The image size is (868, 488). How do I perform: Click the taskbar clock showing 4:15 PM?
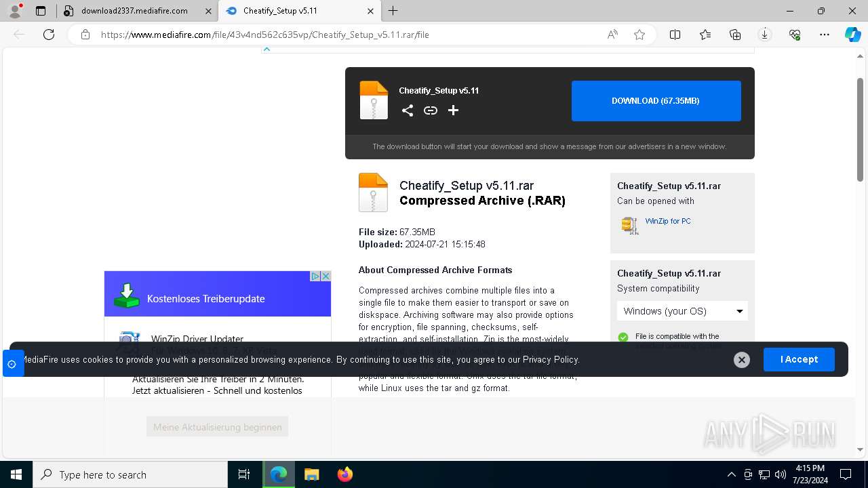coord(810,474)
